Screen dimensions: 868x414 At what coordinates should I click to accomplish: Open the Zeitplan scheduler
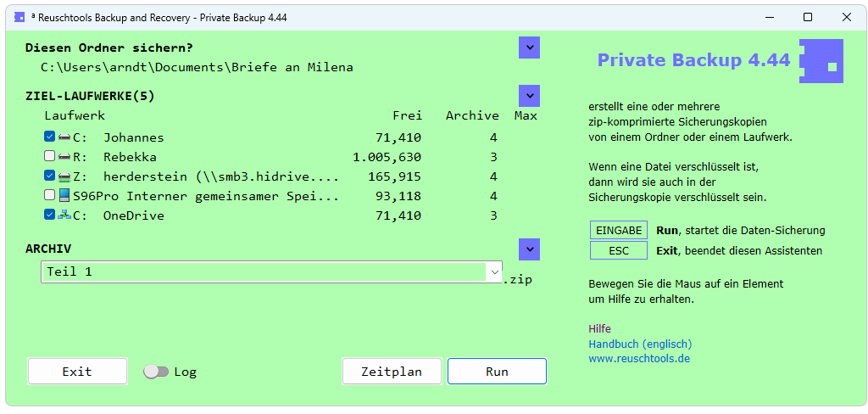click(392, 372)
